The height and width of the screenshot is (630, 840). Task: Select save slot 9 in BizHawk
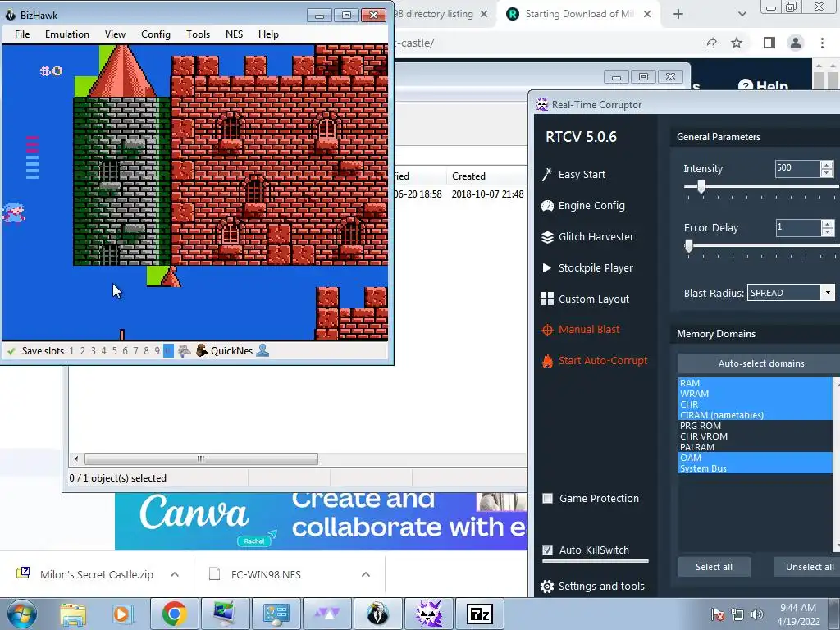click(x=157, y=351)
